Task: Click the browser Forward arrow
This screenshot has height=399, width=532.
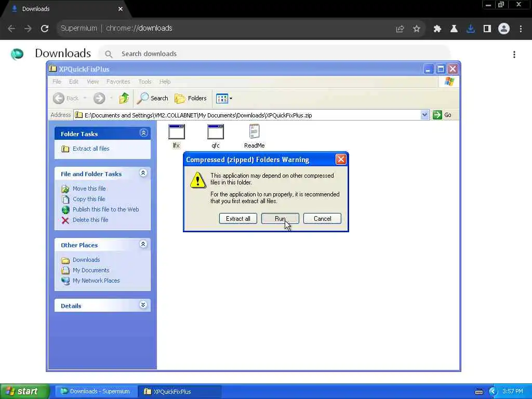Action: [28, 29]
